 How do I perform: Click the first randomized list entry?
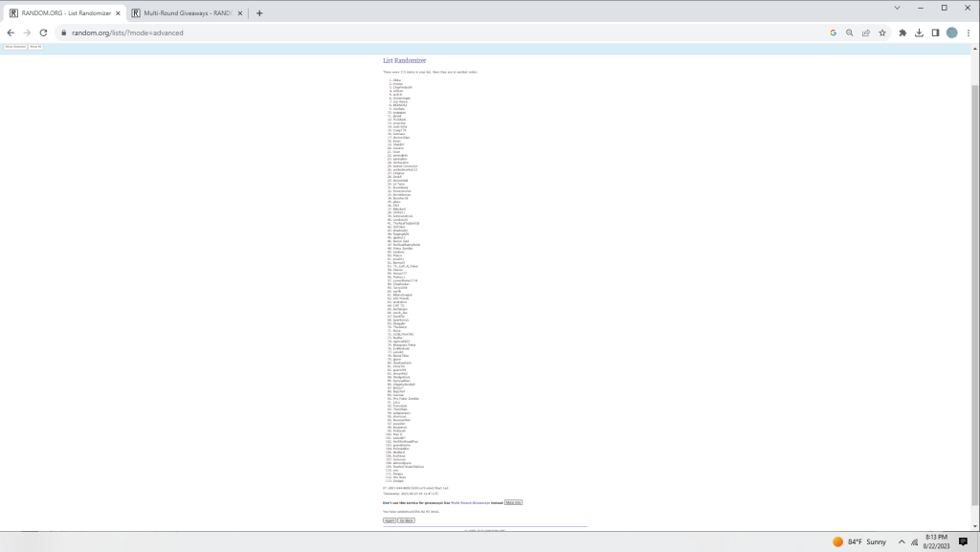tap(395, 80)
